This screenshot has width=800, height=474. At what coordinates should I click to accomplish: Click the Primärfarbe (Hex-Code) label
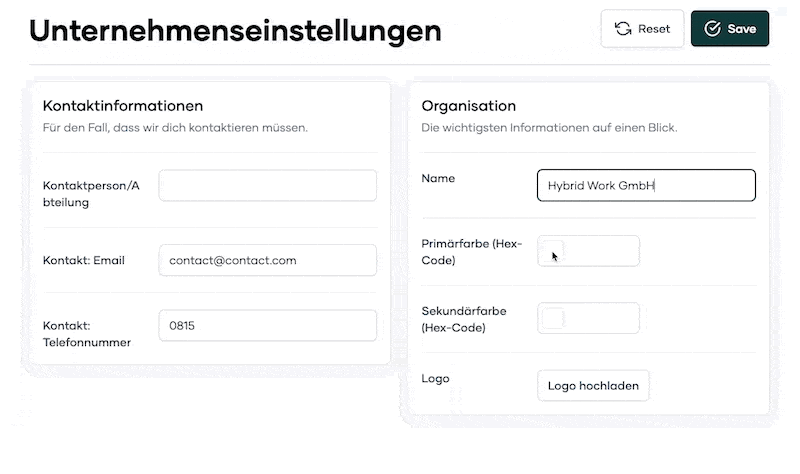coord(471,252)
